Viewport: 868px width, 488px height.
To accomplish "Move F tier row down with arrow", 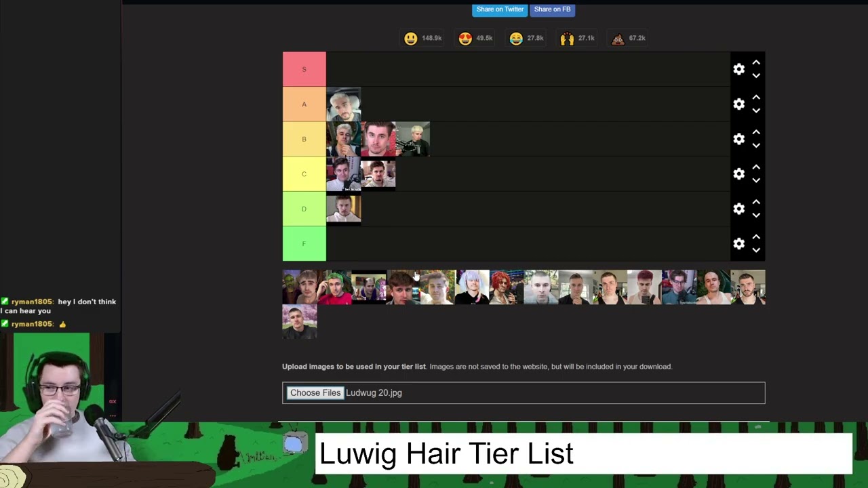I will point(756,250).
